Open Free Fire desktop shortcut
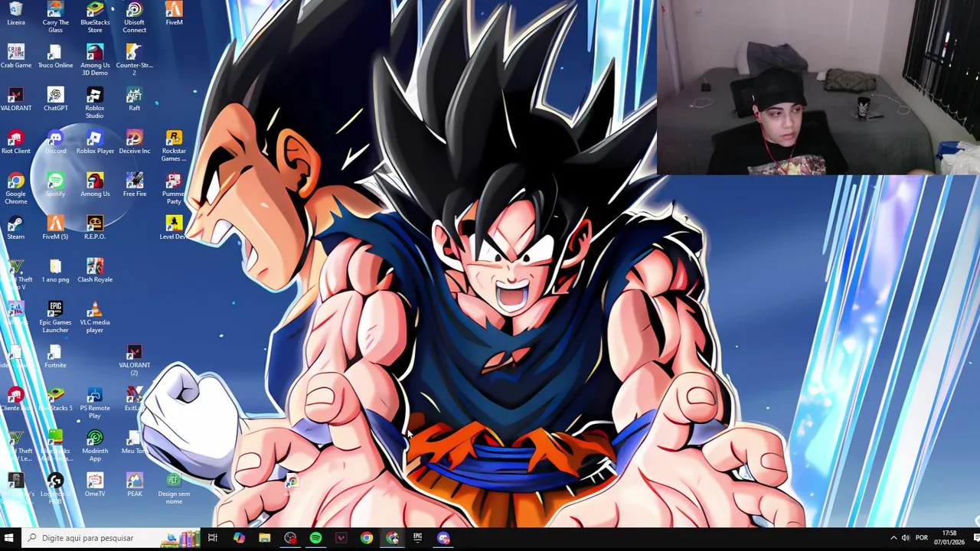The width and height of the screenshot is (980, 551). click(134, 185)
